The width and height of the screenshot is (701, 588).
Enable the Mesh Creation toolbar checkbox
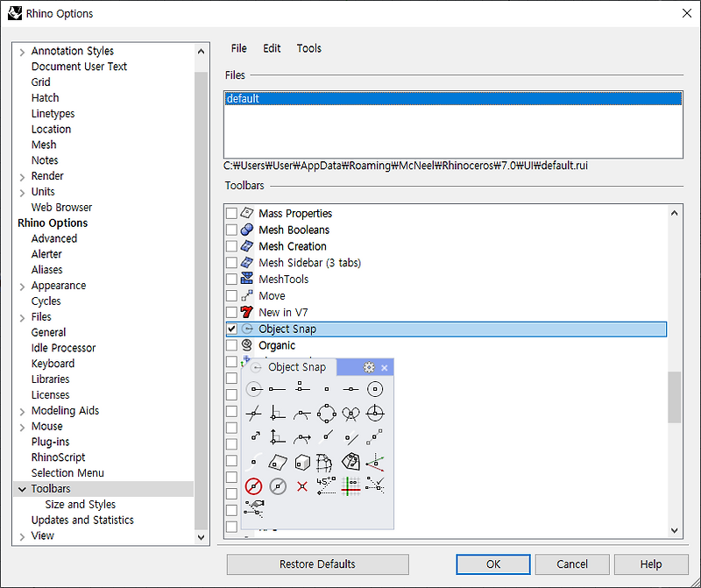231,246
